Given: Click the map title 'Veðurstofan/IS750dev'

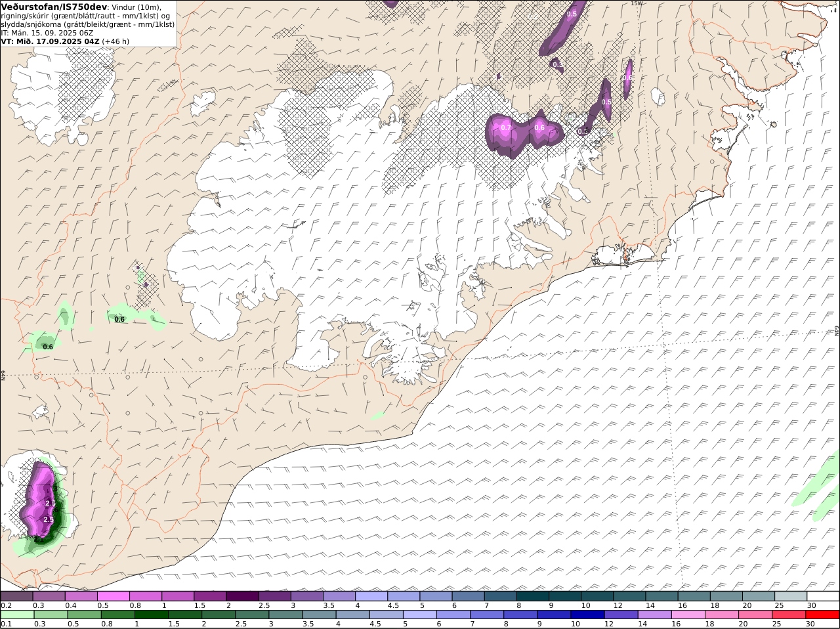Looking at the screenshot, I should (54, 7).
